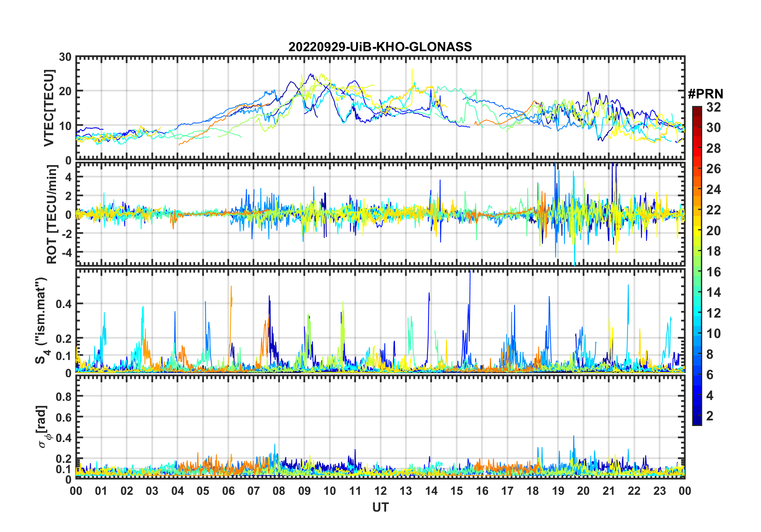
Task: Click colorbar tick label 26
Action: (x=713, y=169)
